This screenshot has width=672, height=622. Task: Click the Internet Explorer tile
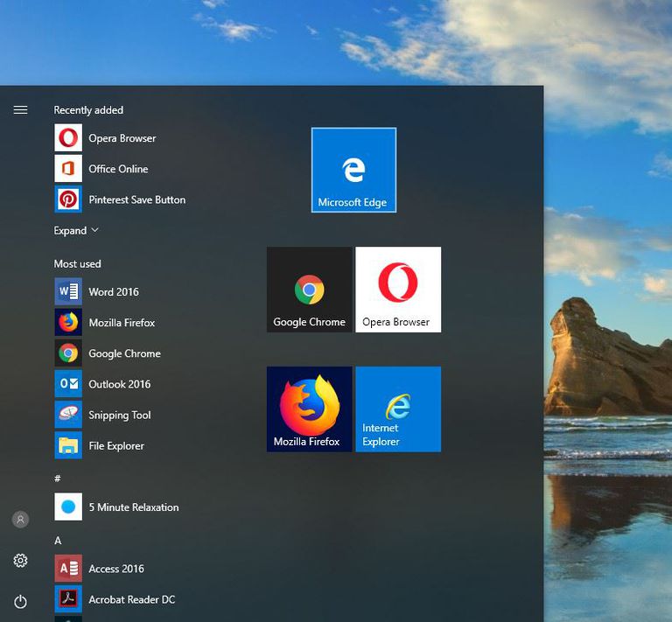coord(398,409)
